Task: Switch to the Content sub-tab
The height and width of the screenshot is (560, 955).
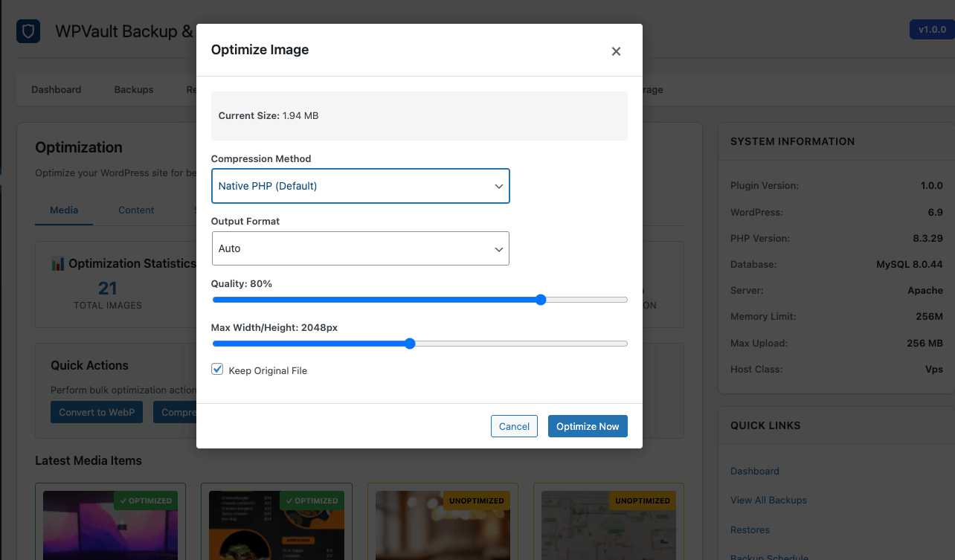Action: click(x=136, y=210)
